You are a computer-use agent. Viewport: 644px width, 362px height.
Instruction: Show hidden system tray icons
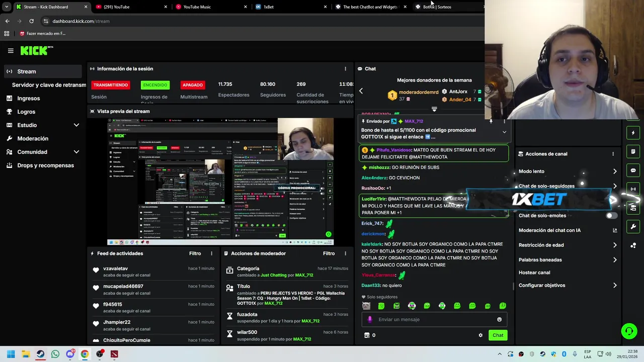(x=500, y=354)
